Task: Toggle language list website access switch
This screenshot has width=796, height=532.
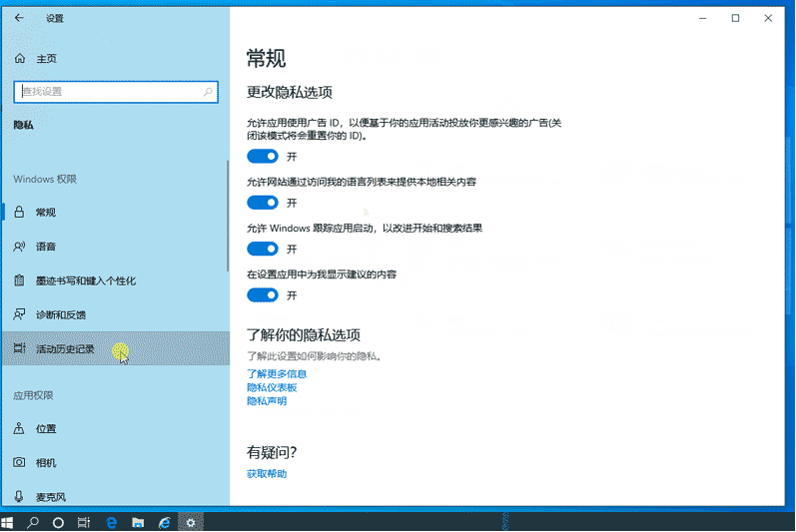Action: [x=263, y=203]
